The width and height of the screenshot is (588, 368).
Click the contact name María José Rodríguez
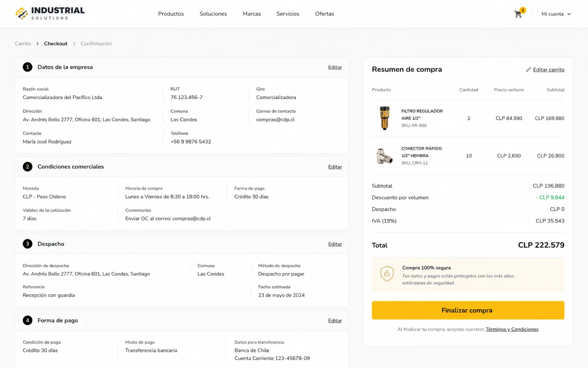point(47,142)
